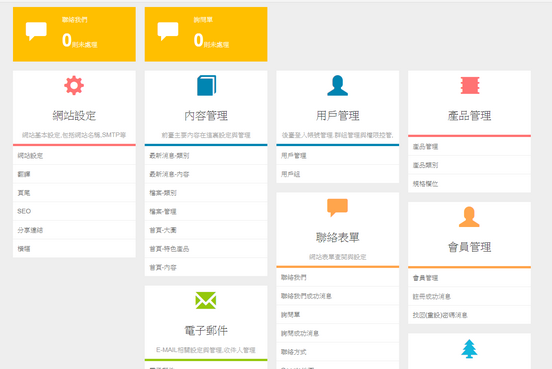Click the blue book icon for 內容管理
This screenshot has width=552, height=369.
click(x=206, y=86)
